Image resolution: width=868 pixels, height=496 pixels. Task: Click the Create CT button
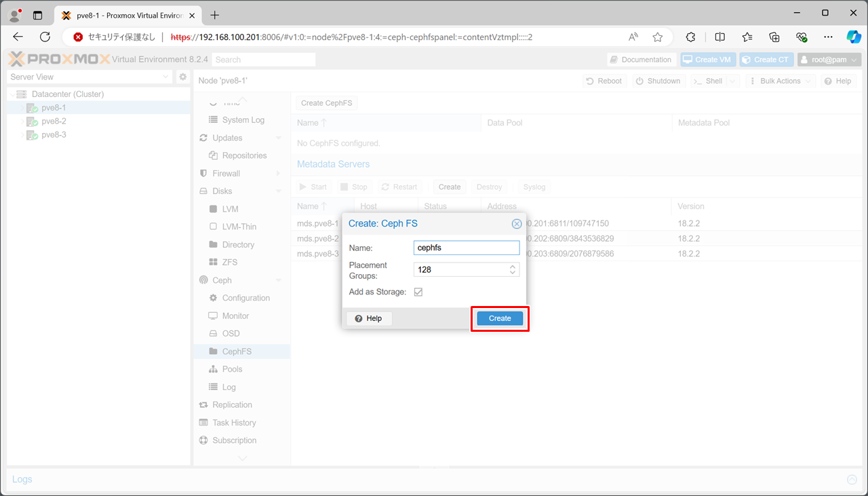tap(766, 60)
